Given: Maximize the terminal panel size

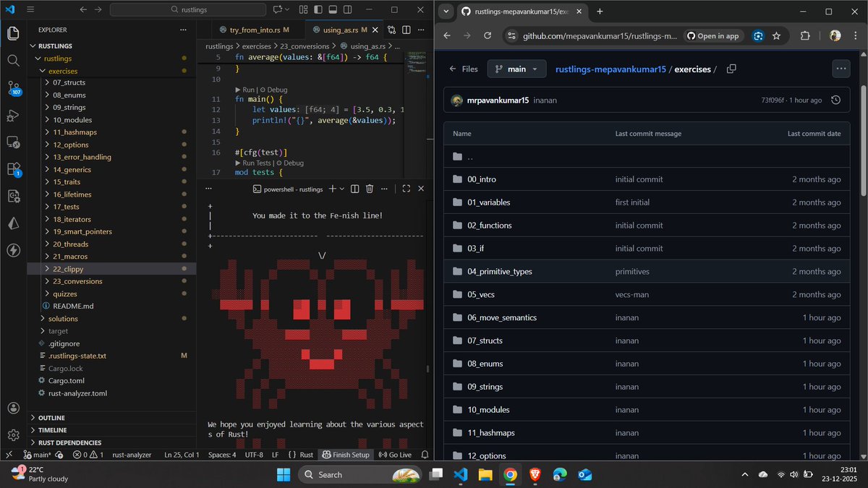Looking at the screenshot, I should [x=406, y=189].
